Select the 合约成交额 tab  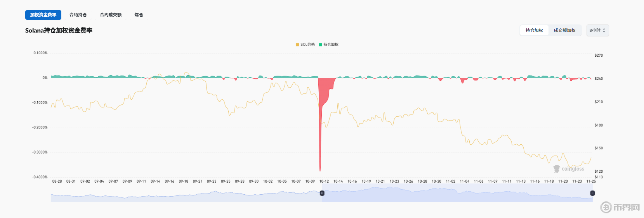[111, 15]
